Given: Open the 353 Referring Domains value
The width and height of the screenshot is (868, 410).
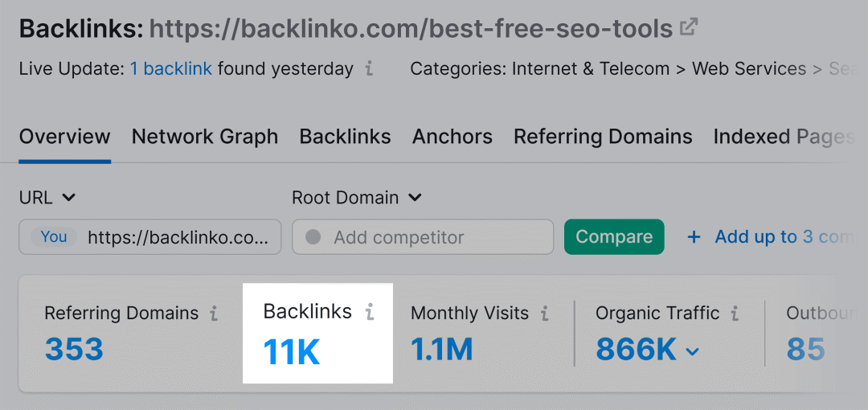Looking at the screenshot, I should pyautogui.click(x=74, y=350).
